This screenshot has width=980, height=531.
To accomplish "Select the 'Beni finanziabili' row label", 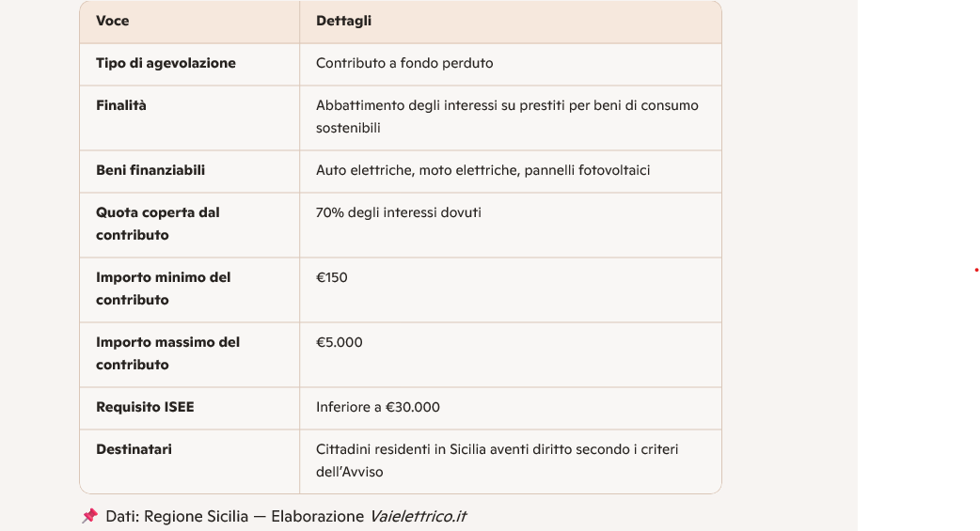I will point(150,170).
